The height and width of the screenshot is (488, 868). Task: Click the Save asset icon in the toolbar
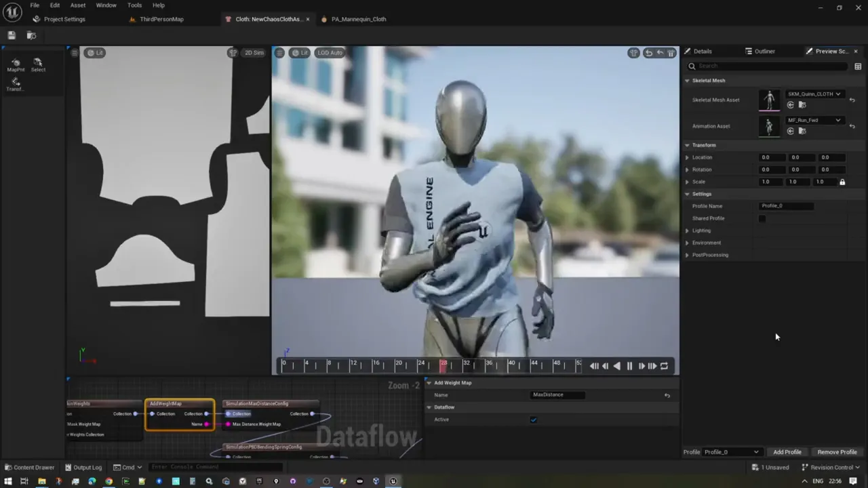[x=12, y=35]
